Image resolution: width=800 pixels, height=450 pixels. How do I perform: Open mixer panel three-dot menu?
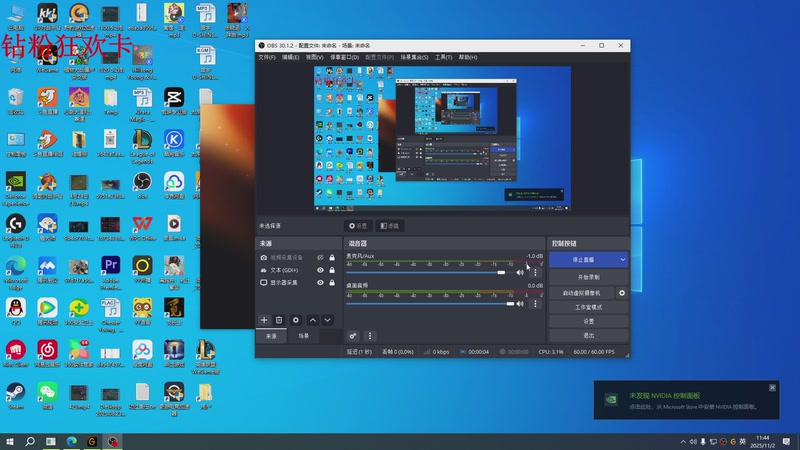[370, 336]
